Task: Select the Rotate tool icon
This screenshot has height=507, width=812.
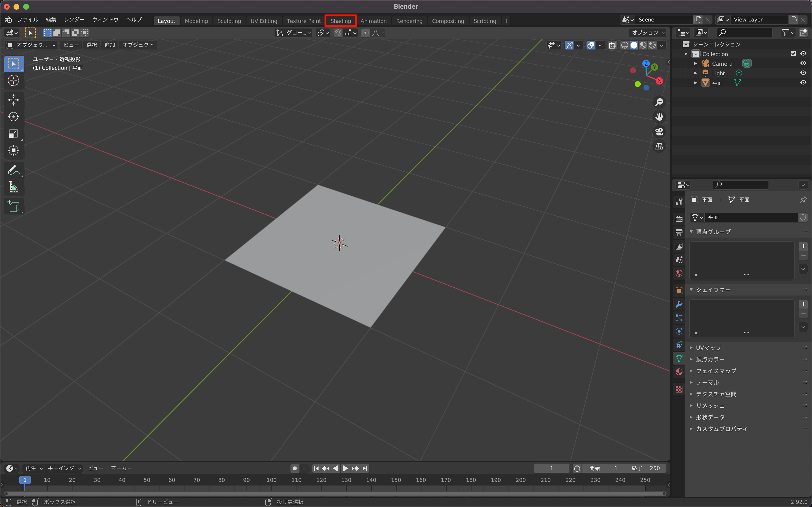Action: click(x=14, y=117)
